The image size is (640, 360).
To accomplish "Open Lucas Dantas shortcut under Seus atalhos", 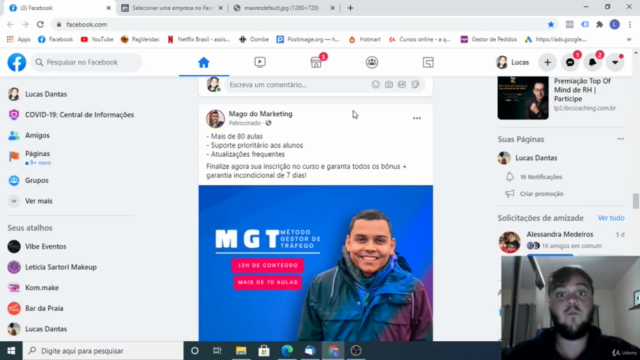I will (46, 329).
